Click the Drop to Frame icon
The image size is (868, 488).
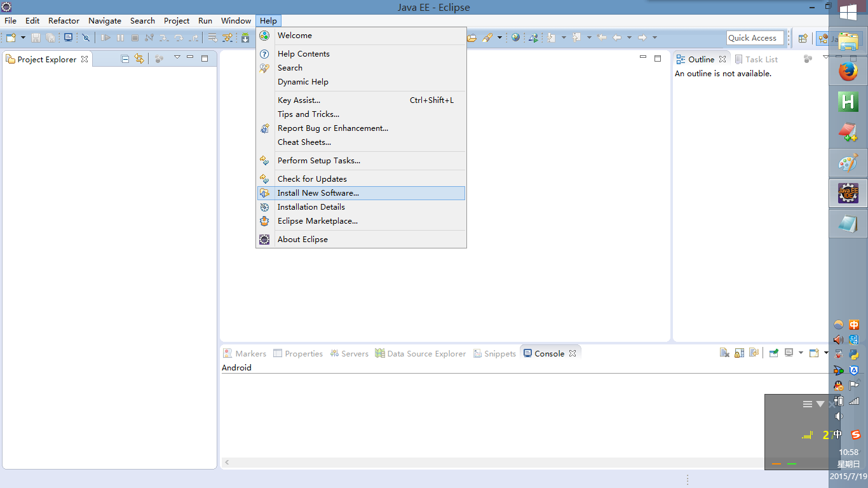tap(213, 38)
